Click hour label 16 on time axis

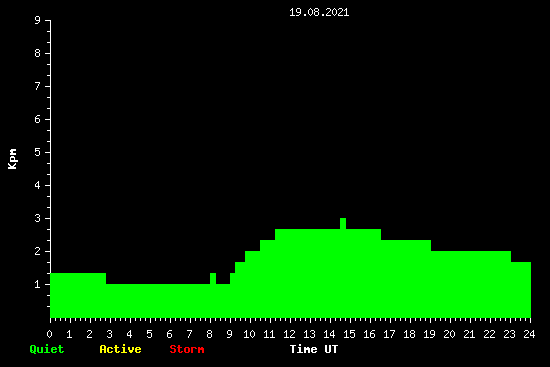click(369, 334)
